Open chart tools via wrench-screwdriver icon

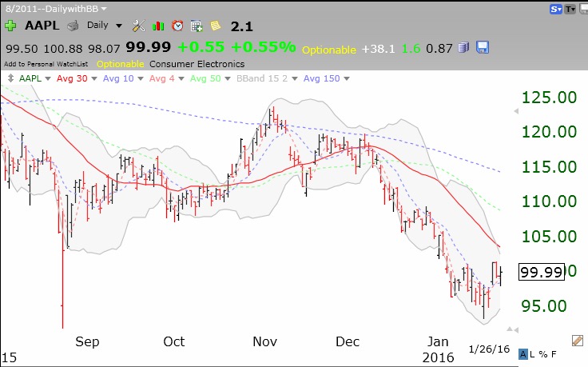138,26
